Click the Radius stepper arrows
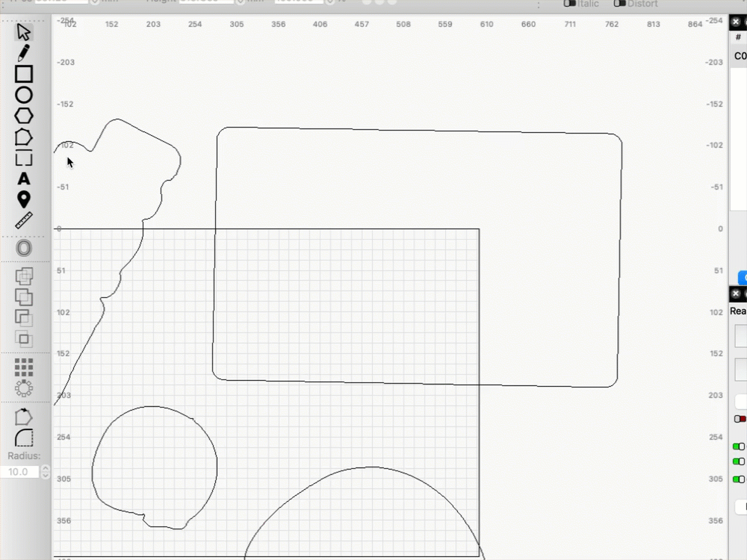The height and width of the screenshot is (560, 747). point(46,472)
